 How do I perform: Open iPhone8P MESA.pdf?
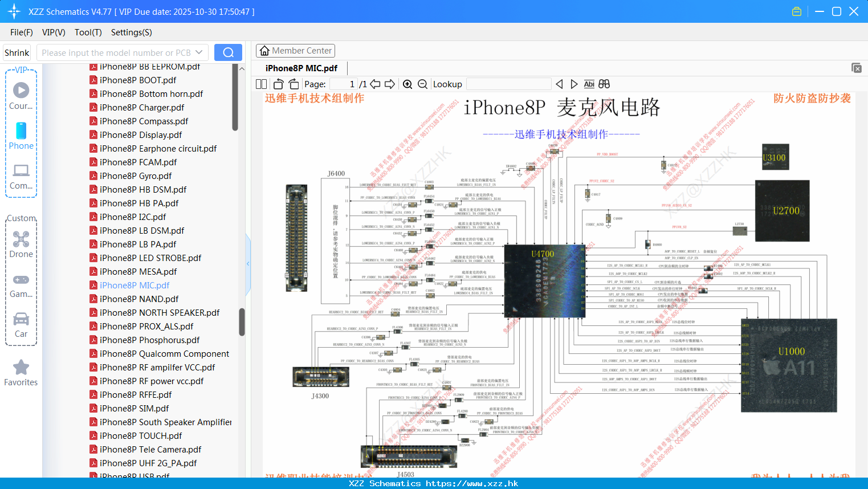[138, 272]
